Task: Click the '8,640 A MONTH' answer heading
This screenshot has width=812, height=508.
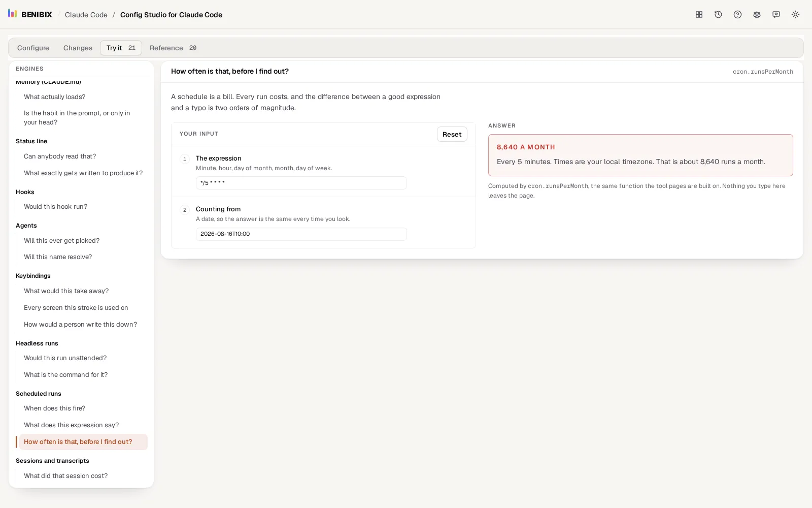Action: [526, 147]
